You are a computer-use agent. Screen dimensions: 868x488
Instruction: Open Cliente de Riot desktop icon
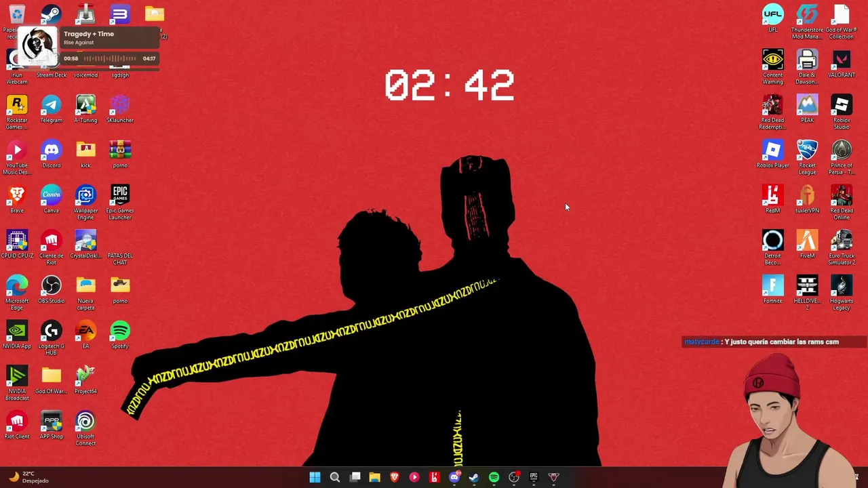point(51,247)
